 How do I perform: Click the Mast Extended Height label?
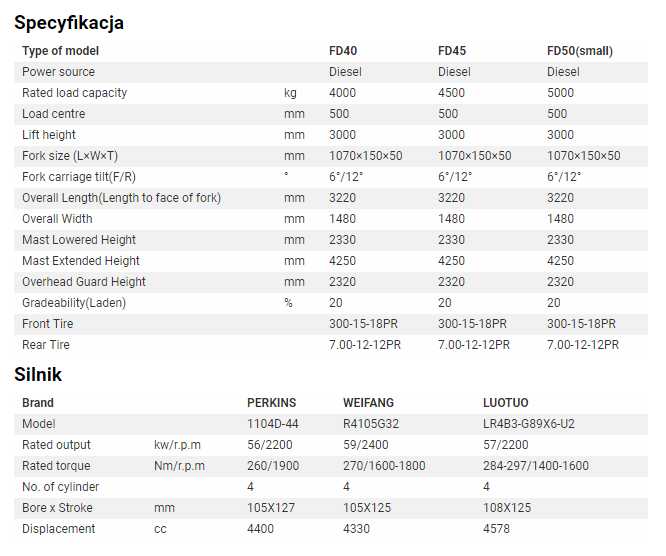pyautogui.click(x=81, y=261)
